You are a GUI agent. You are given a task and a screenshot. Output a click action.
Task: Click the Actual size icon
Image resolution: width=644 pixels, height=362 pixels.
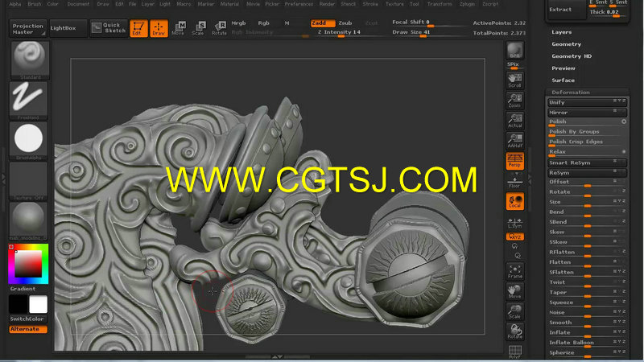click(514, 121)
